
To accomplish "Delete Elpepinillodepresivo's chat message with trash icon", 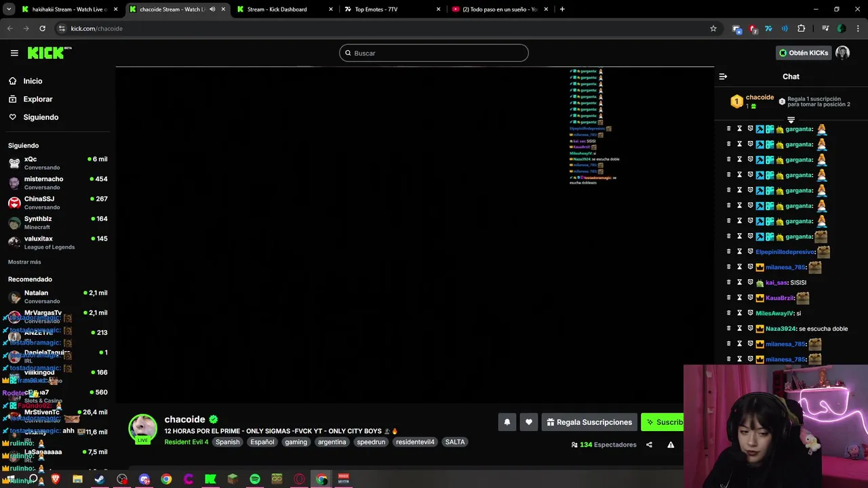I will 729,251.
